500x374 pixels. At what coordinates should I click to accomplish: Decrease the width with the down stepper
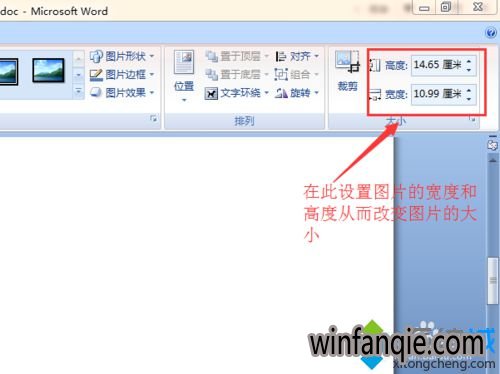(469, 99)
